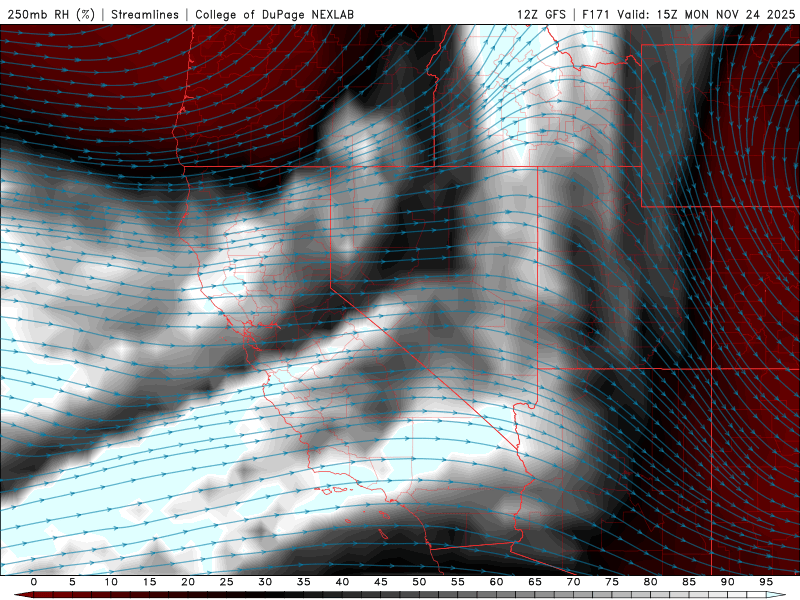
Task: Select the "75" label on the RH scale
Action: [612, 582]
